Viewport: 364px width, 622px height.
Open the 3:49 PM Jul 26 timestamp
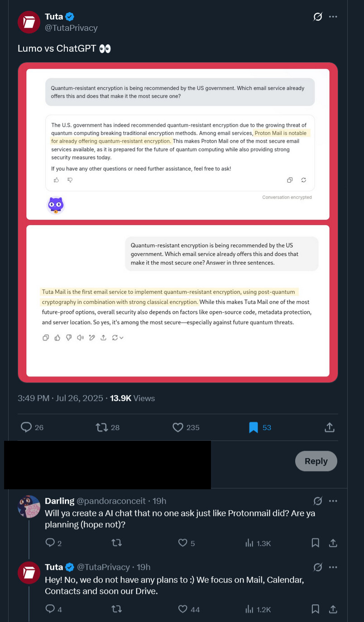point(60,398)
